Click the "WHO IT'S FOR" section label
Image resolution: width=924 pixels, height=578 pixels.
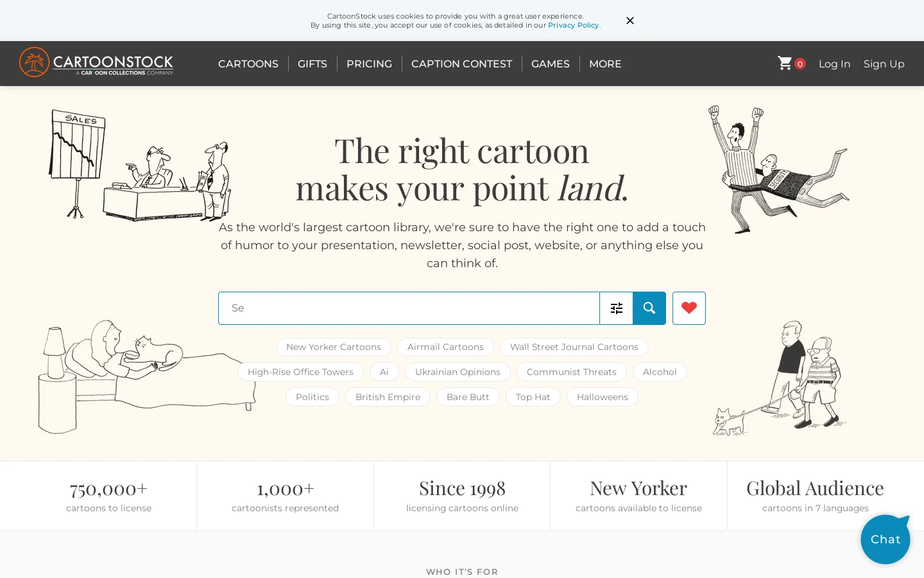click(462, 572)
